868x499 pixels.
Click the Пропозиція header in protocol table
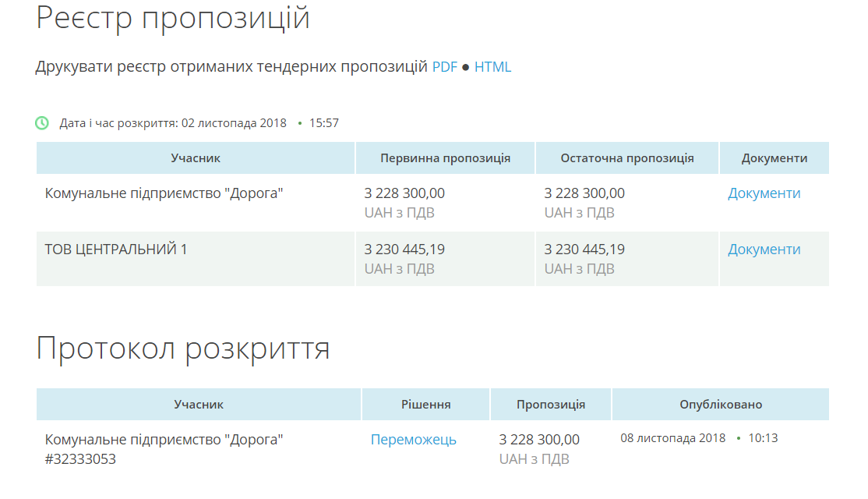click(550, 405)
